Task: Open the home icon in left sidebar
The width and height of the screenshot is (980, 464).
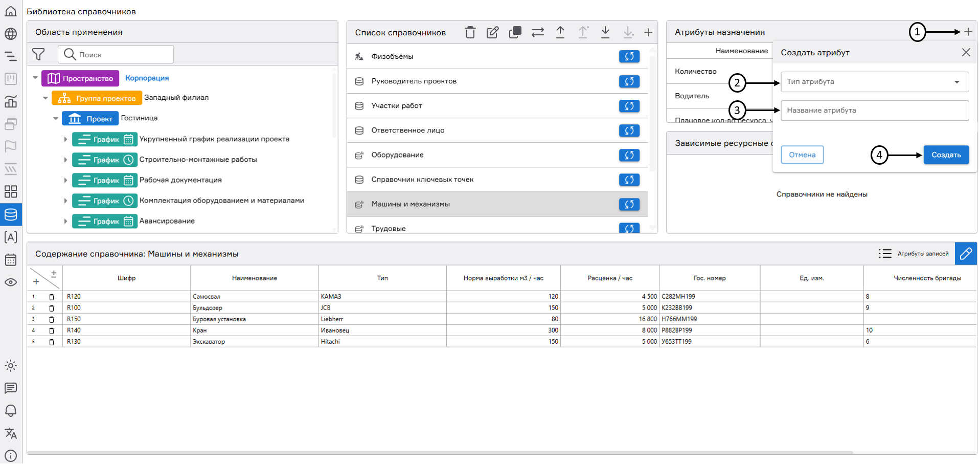Action: click(x=11, y=11)
